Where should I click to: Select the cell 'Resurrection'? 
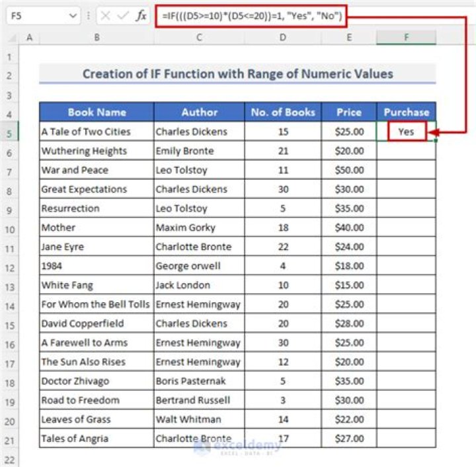point(97,208)
